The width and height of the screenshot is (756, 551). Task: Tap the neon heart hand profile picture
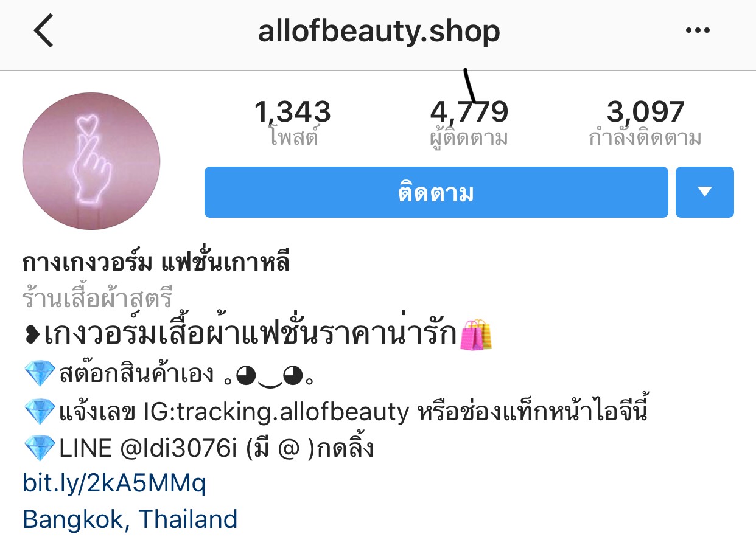[x=91, y=161]
